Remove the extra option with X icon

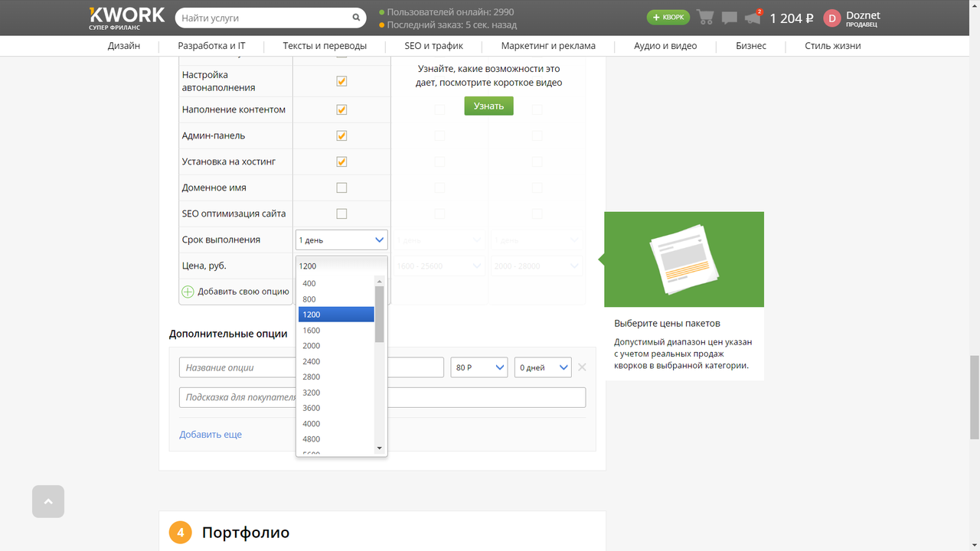click(582, 367)
